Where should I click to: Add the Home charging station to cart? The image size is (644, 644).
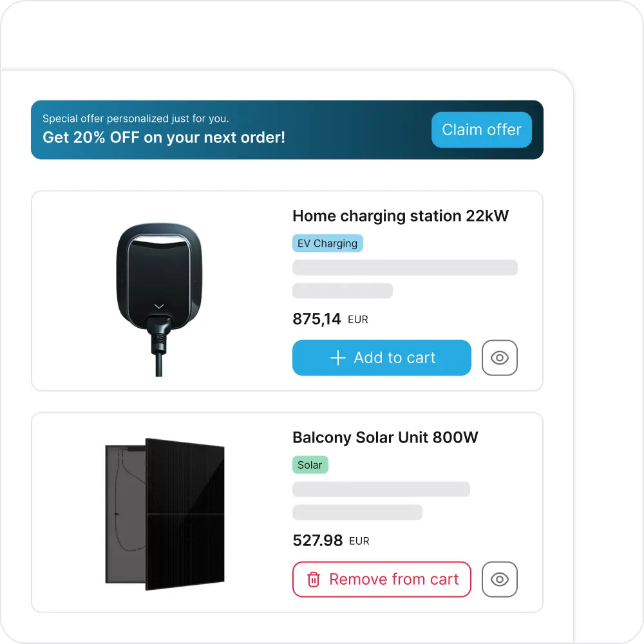click(x=381, y=357)
